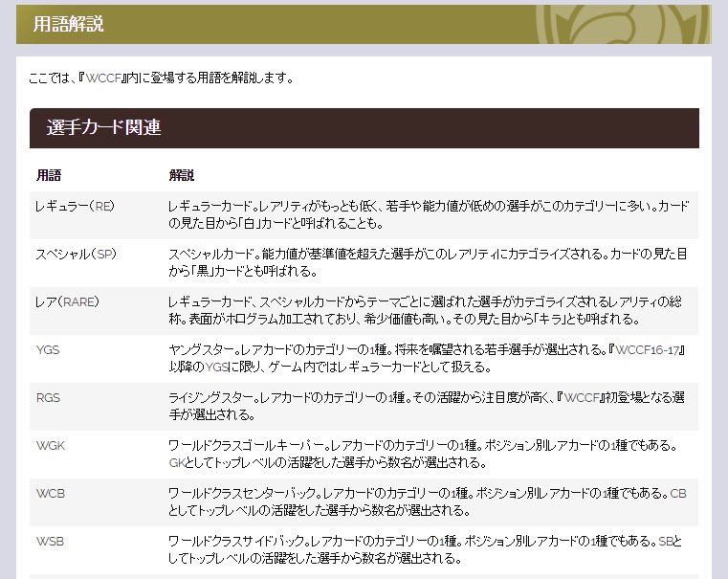Select the ワールドクラスセンターバック description text
This screenshot has height=579, width=728.
(428, 501)
